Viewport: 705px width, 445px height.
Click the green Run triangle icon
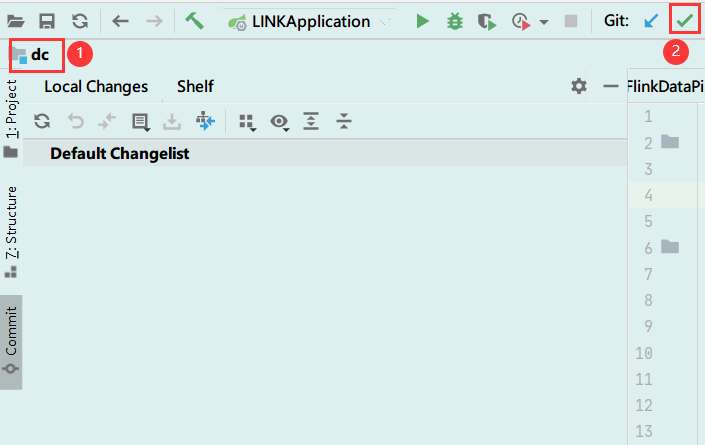tap(422, 21)
